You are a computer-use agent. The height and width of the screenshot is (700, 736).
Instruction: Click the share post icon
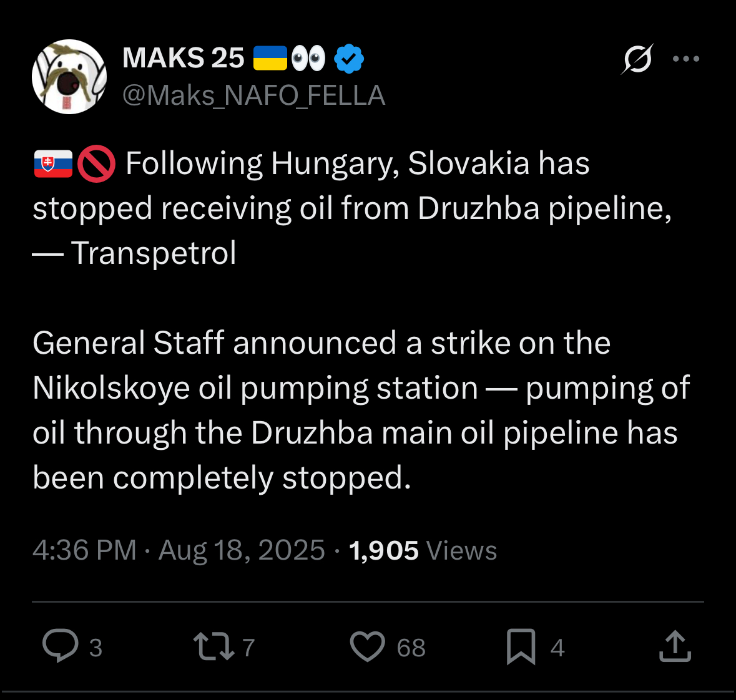pyautogui.click(x=675, y=646)
